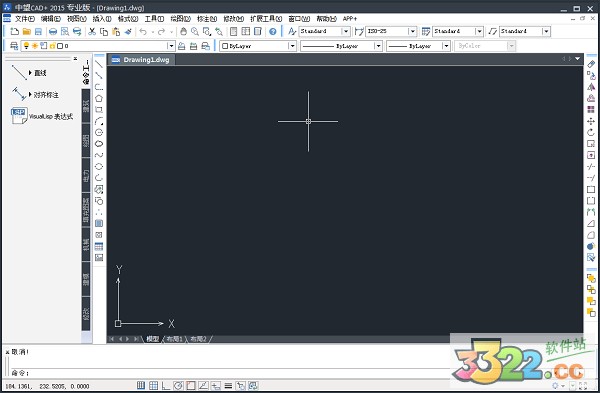
Task: Toggle ortho mode in status bar
Action: pyautogui.click(x=166, y=385)
